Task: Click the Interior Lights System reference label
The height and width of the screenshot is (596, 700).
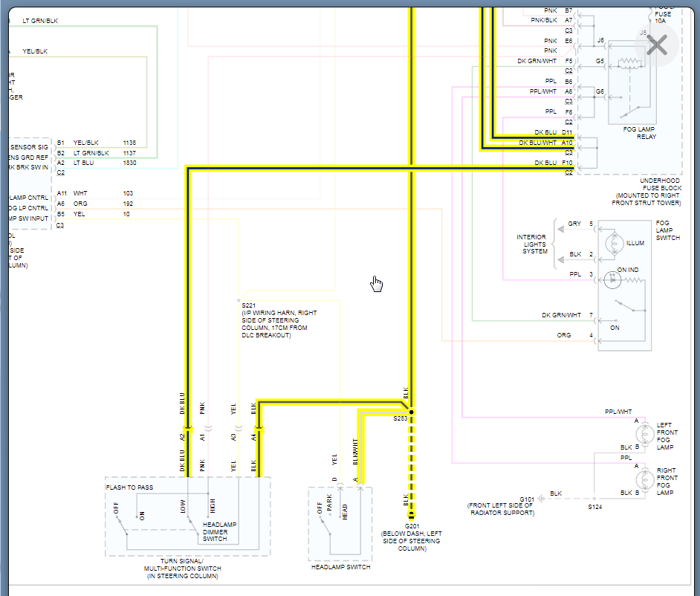Action: click(x=532, y=244)
